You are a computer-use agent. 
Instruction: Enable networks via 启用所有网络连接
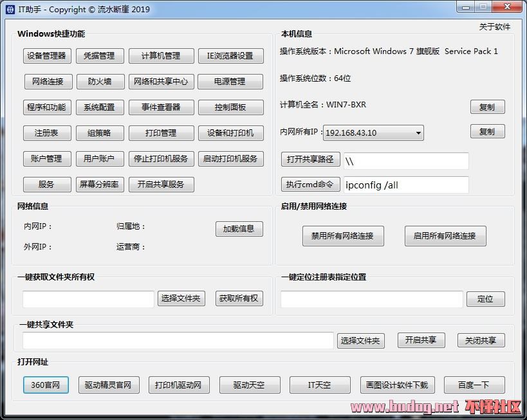(x=445, y=236)
